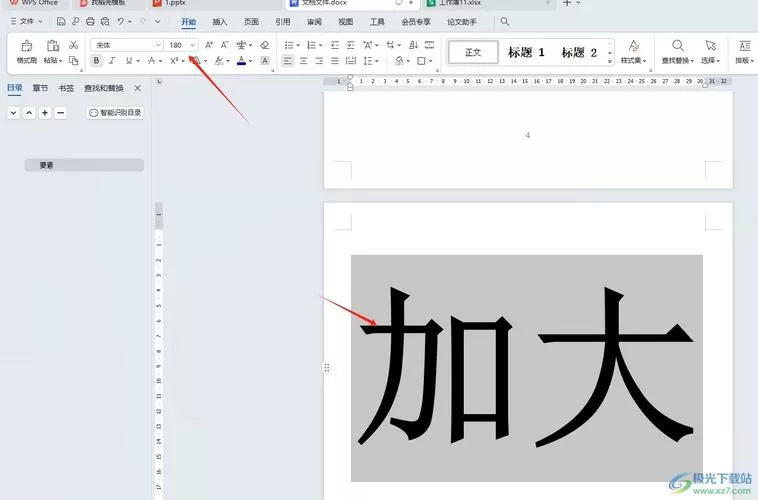Set paragraph to align right
The height and width of the screenshot is (500, 758).
(x=319, y=60)
